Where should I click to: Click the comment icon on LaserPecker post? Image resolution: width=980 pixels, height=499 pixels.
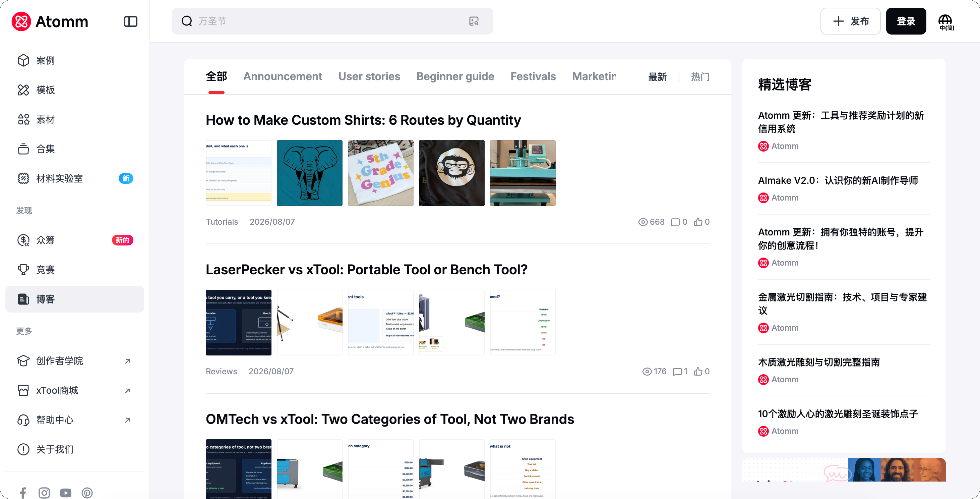pos(677,372)
